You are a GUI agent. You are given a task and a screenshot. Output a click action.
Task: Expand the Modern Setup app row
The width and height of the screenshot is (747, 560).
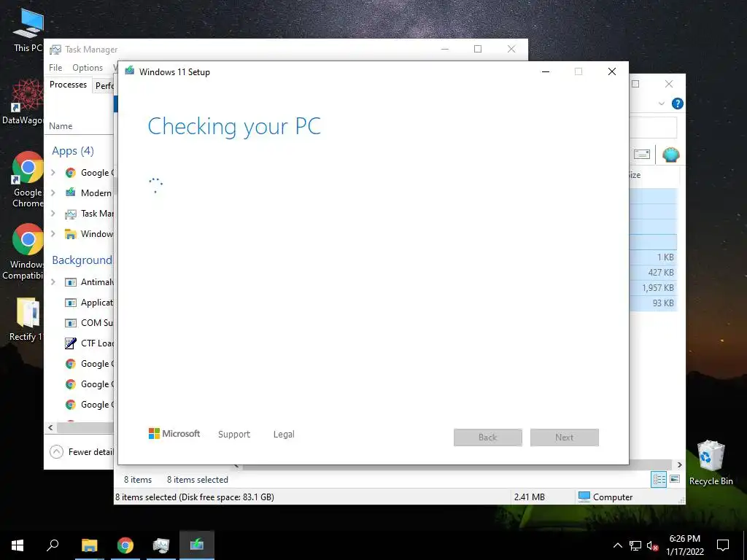click(53, 192)
